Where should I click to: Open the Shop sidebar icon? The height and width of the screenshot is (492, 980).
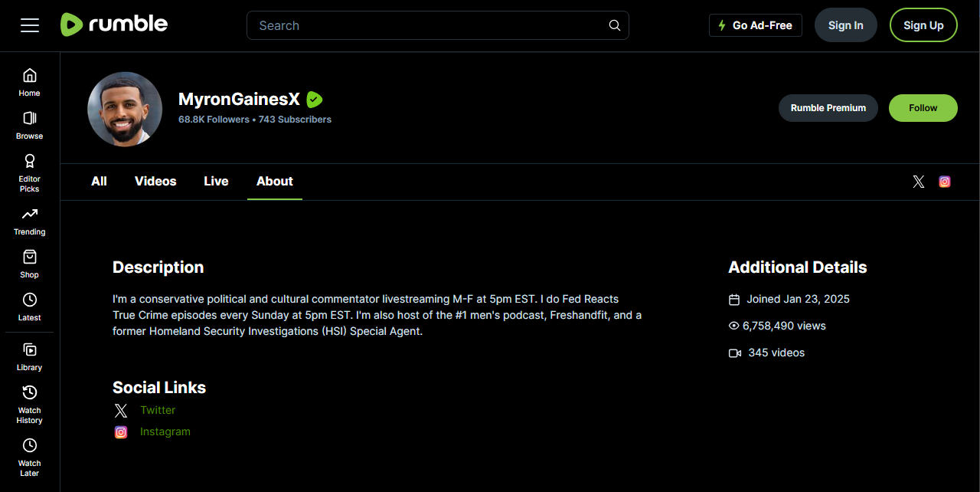29,264
